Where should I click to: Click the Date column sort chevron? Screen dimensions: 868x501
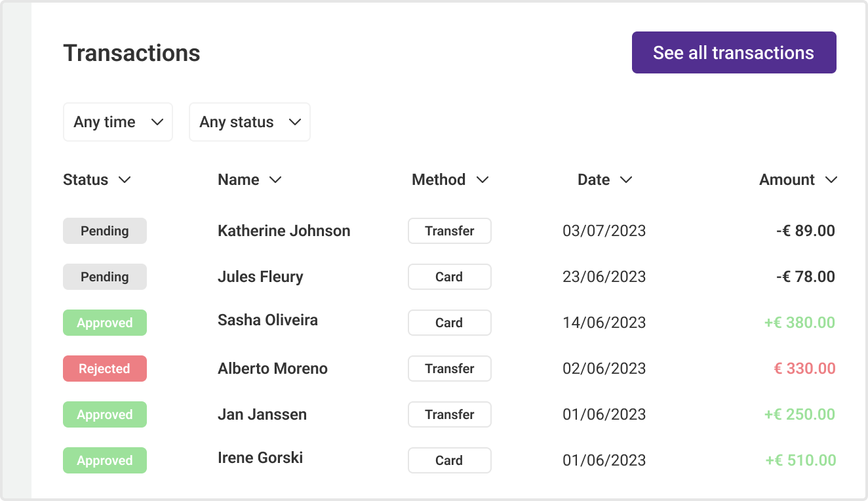tap(626, 180)
